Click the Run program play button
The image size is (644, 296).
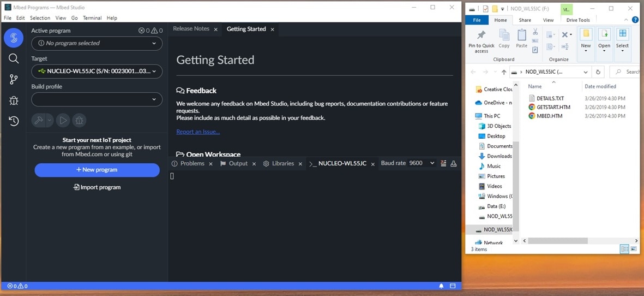(63, 121)
